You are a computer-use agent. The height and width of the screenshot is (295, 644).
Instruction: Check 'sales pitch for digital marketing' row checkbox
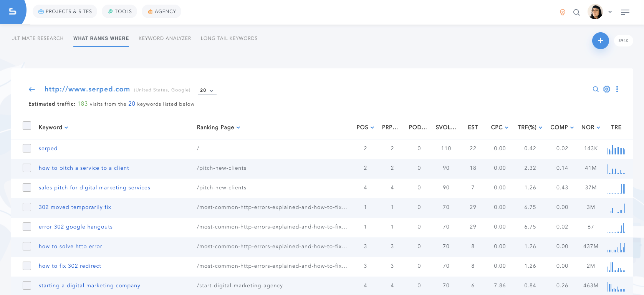(27, 187)
